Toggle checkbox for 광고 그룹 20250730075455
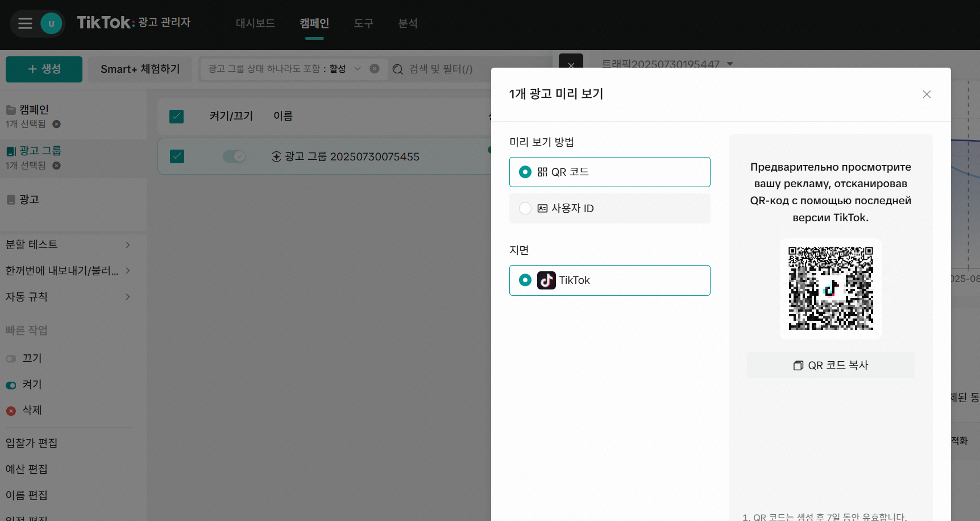Screen dimensions: 980x521 177,156
